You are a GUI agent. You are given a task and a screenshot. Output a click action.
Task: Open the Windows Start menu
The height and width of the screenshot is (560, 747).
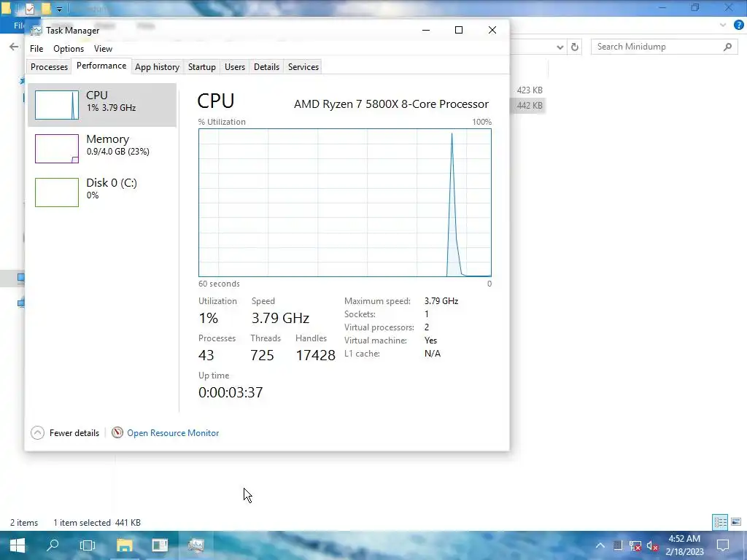click(18, 545)
